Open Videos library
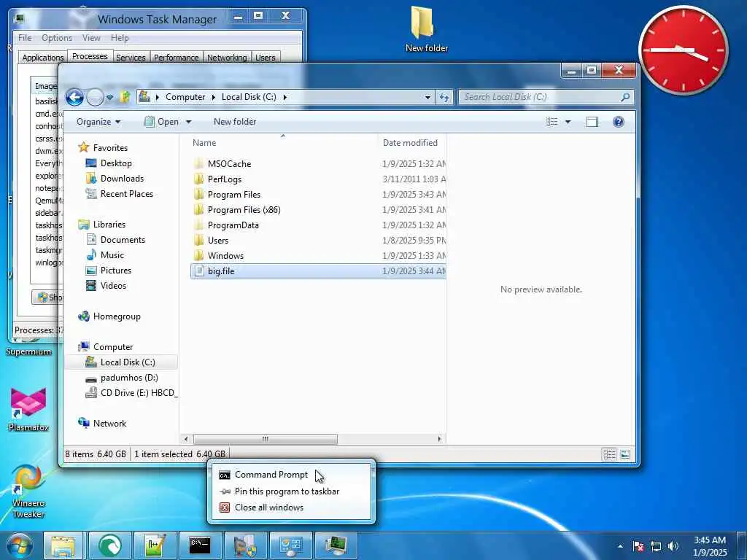The height and width of the screenshot is (560, 747). (113, 285)
